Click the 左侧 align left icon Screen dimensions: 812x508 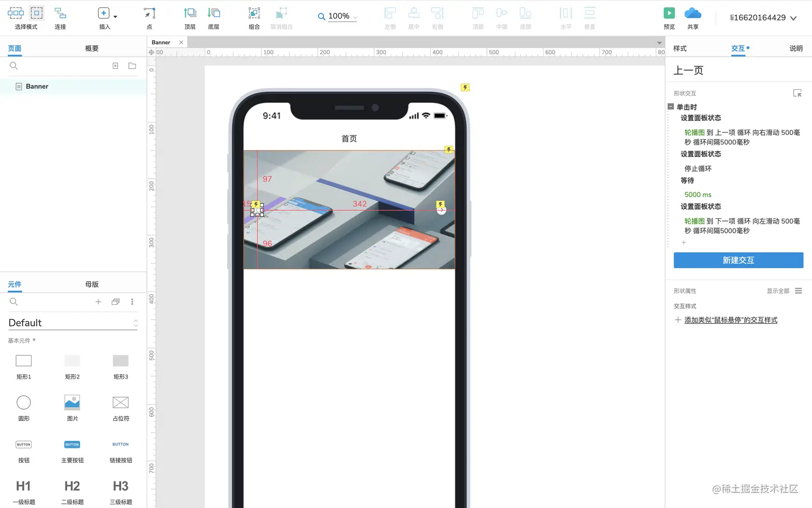(x=390, y=13)
